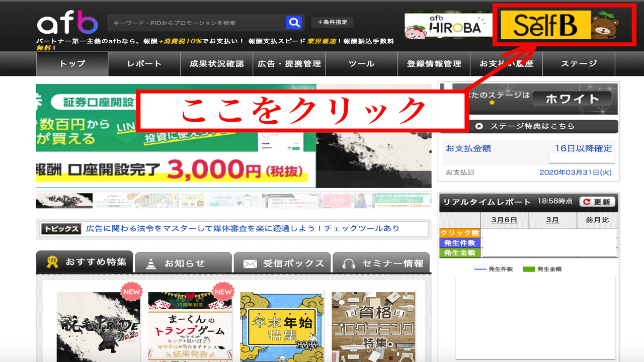The image size is (644, 362).
Task: Click the 3月6日 column link
Action: 504,220
